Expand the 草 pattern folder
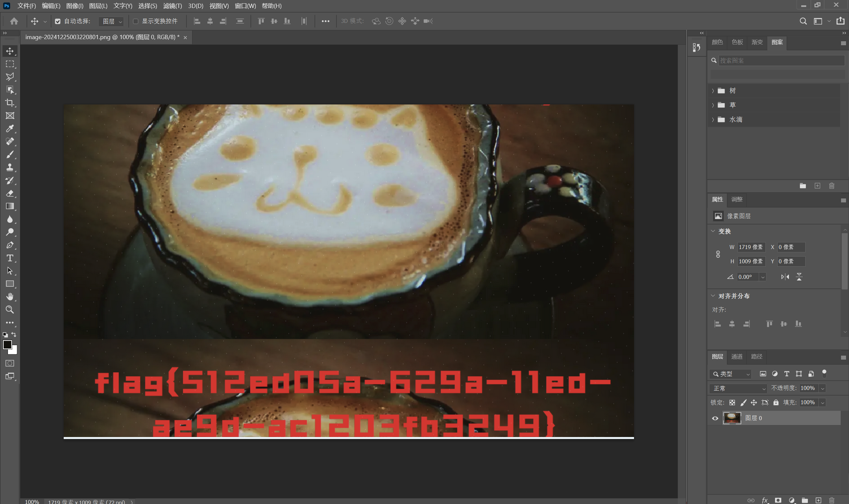Screen dimensions: 849x504 (x=713, y=105)
